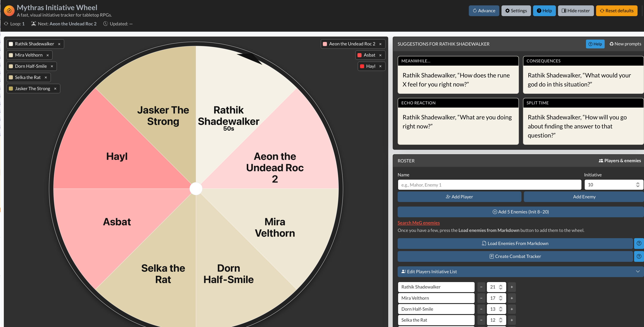This screenshot has width=644, height=327.
Task: Click the orange compass app logo
Action: 9,11
